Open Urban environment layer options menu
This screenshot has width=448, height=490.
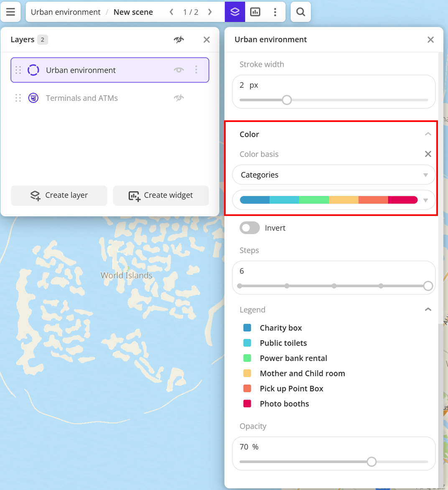coord(196,70)
